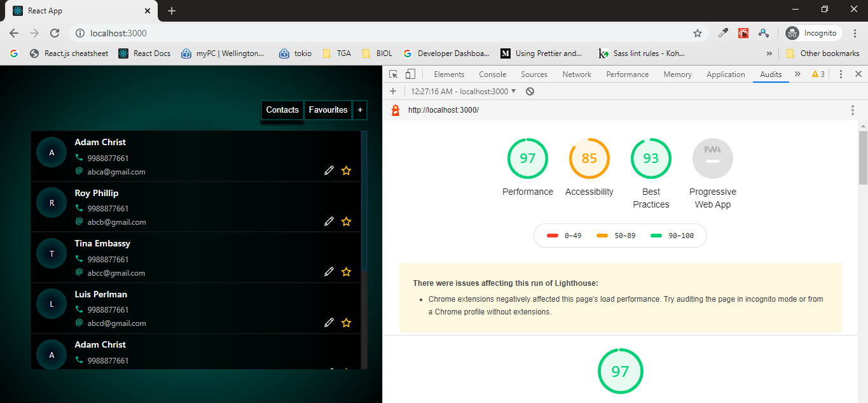Toggle favourite star for Roy Phillip
868x403 pixels.
[x=346, y=222]
